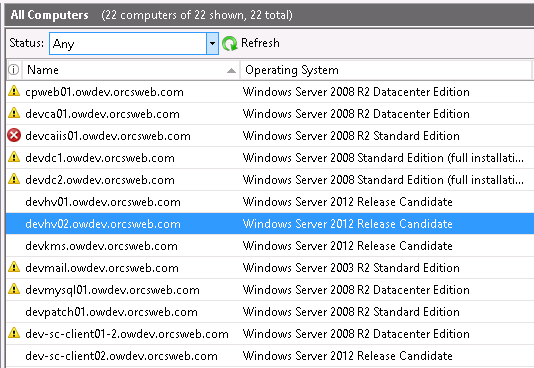Click warning icon for devca01.owdev.orcsweb.com

[14, 113]
